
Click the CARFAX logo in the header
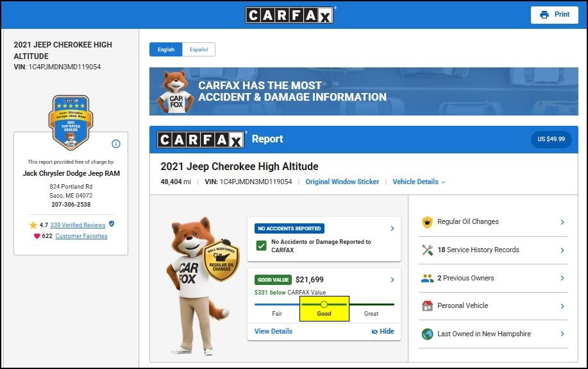289,15
